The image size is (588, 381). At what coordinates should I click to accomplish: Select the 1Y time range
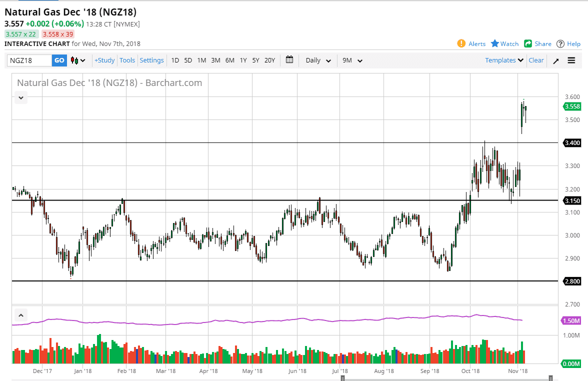click(x=243, y=60)
